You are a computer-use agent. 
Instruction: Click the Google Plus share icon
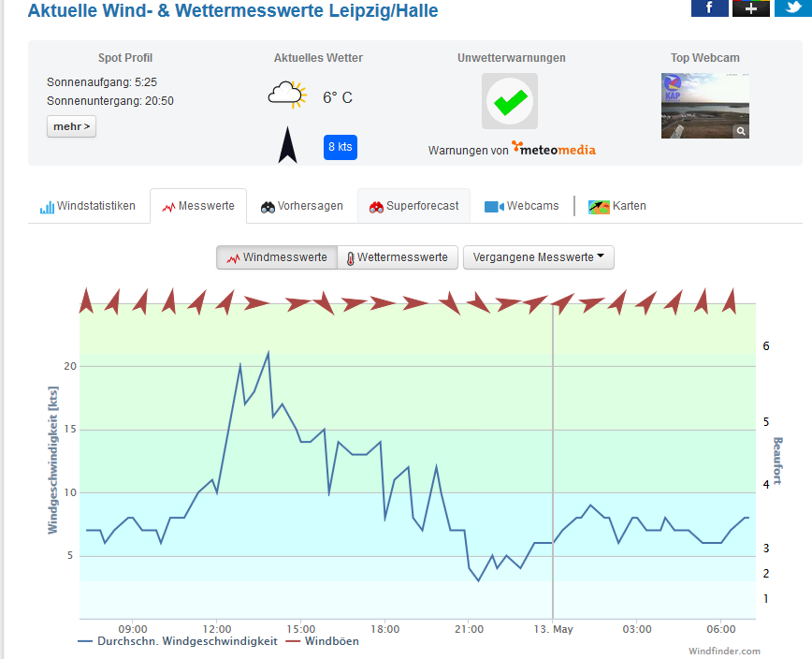(751, 7)
